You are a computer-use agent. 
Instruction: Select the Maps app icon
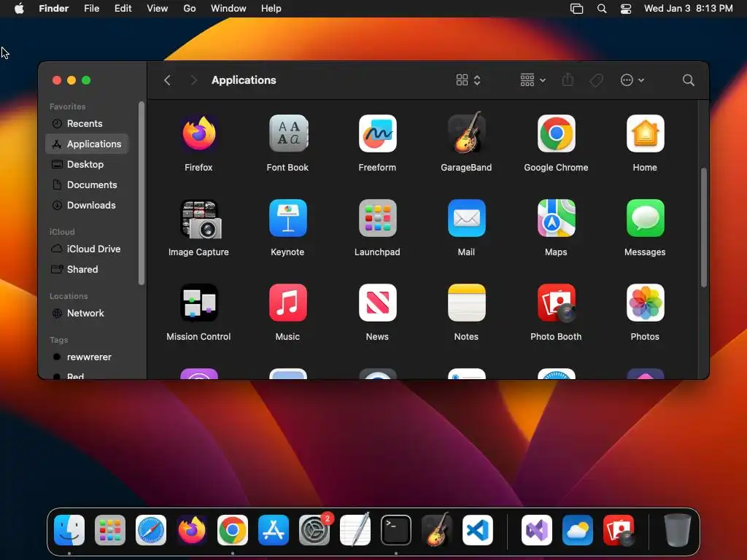(556, 218)
